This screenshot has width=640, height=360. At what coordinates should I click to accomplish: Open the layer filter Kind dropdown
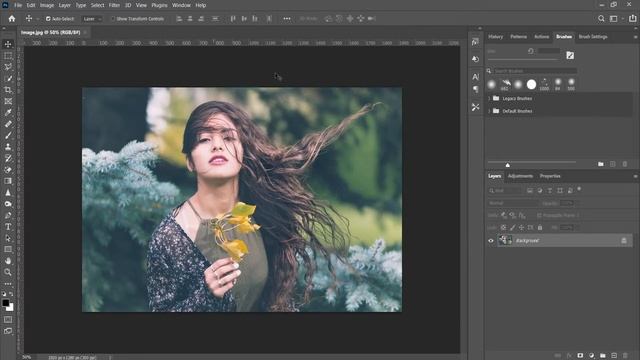pyautogui.click(x=504, y=191)
